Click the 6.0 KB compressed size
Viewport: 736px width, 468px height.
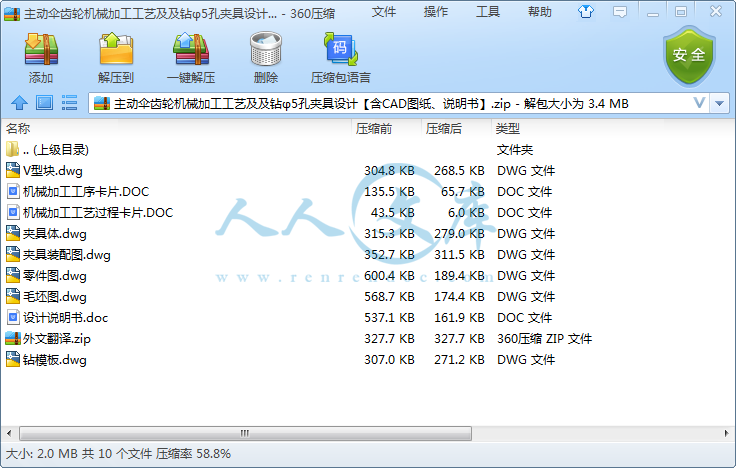466,213
